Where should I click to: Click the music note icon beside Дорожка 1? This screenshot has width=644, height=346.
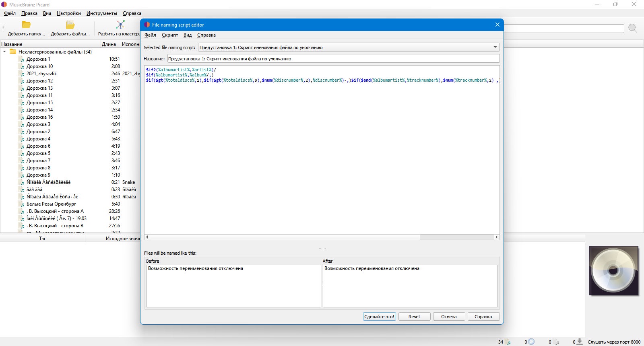tap(23, 59)
